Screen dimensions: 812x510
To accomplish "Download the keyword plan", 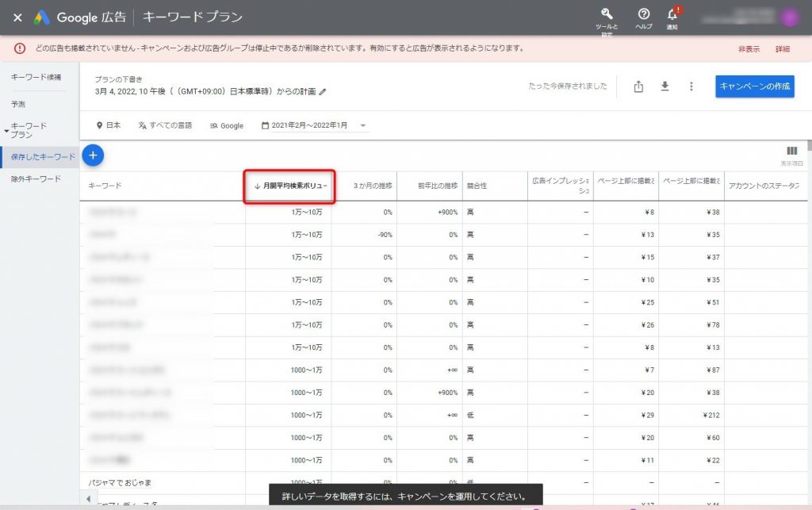I will click(x=665, y=86).
